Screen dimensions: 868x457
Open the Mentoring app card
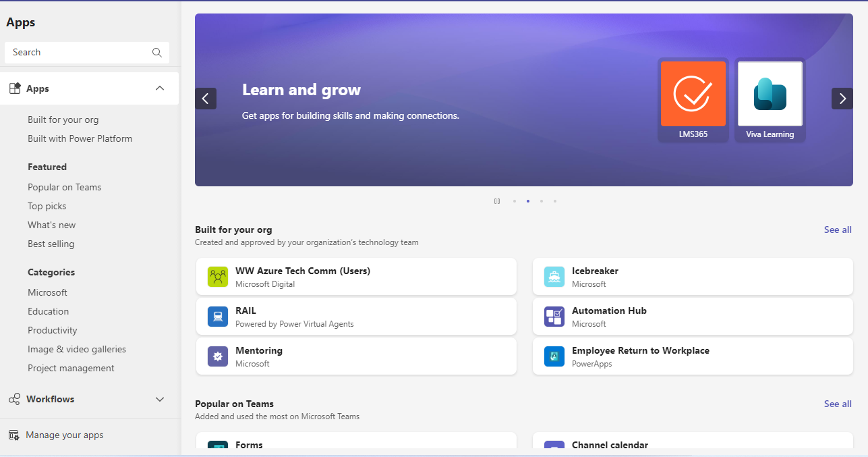(356, 356)
